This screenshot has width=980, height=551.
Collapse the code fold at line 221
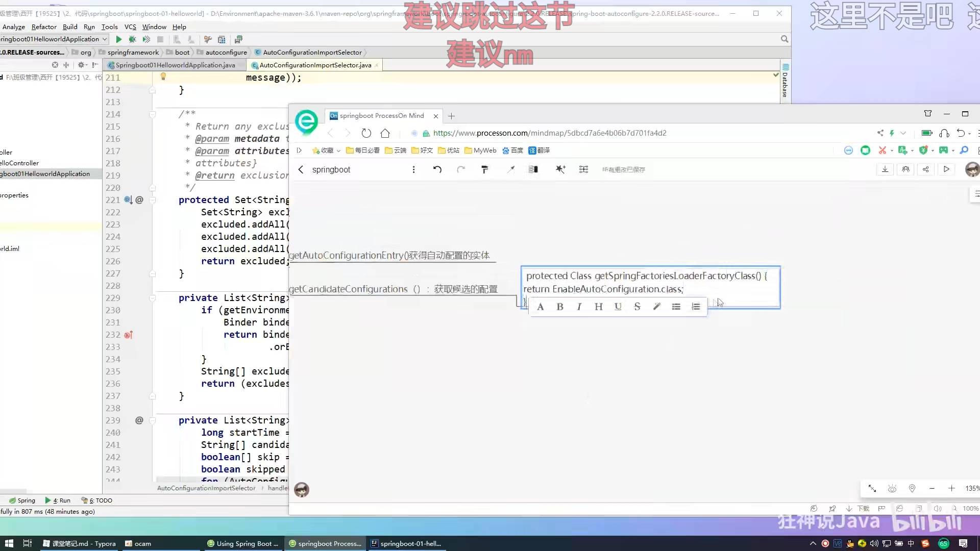tap(152, 200)
